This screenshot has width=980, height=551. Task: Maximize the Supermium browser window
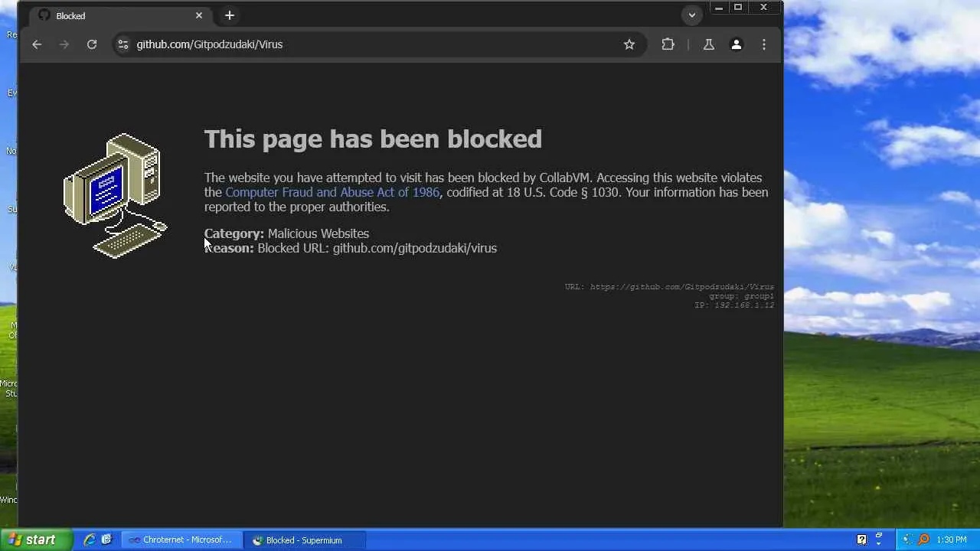pos(738,8)
